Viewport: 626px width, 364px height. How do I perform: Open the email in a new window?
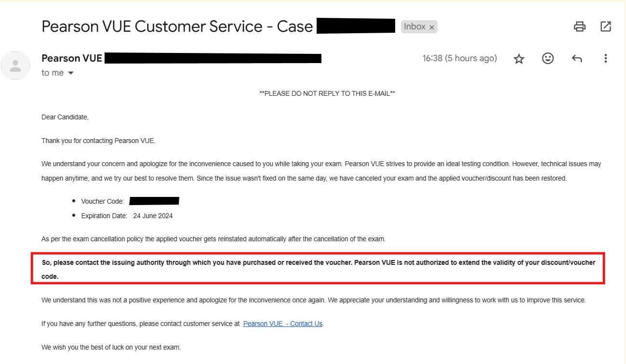(x=606, y=26)
